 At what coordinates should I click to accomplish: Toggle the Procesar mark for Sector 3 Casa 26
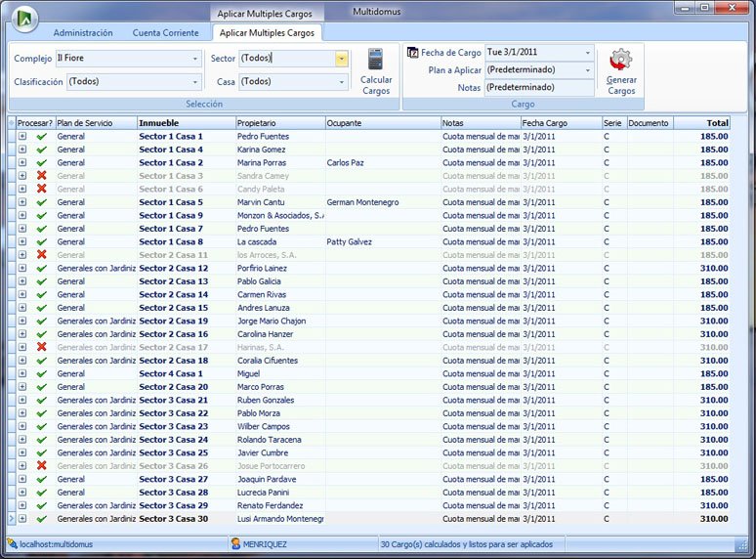[42, 466]
